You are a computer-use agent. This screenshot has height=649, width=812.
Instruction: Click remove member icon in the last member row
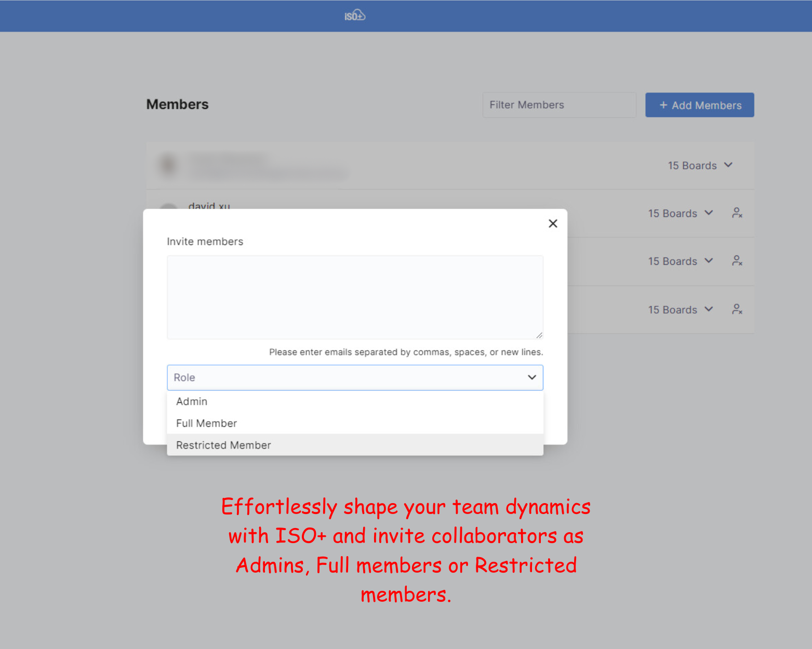pos(737,309)
